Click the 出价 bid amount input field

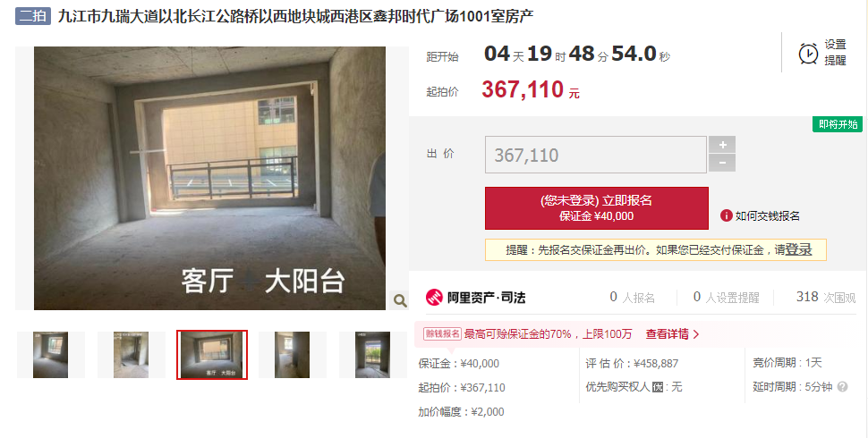point(596,155)
